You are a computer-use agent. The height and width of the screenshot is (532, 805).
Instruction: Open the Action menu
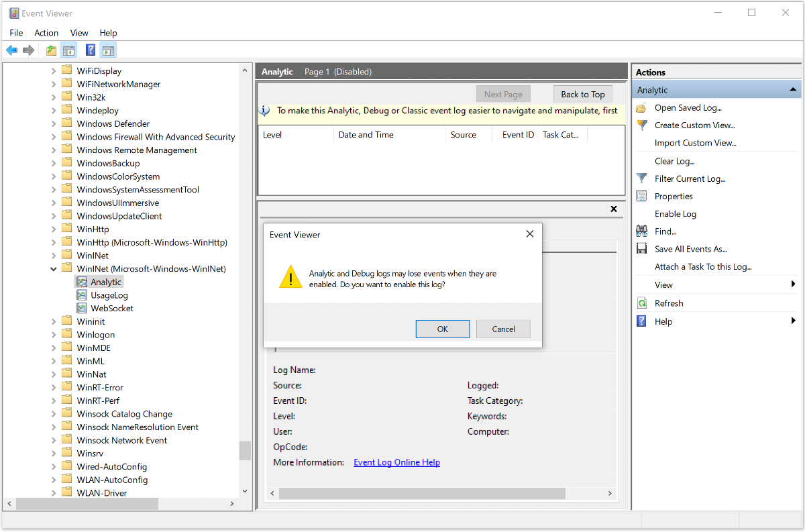point(46,33)
